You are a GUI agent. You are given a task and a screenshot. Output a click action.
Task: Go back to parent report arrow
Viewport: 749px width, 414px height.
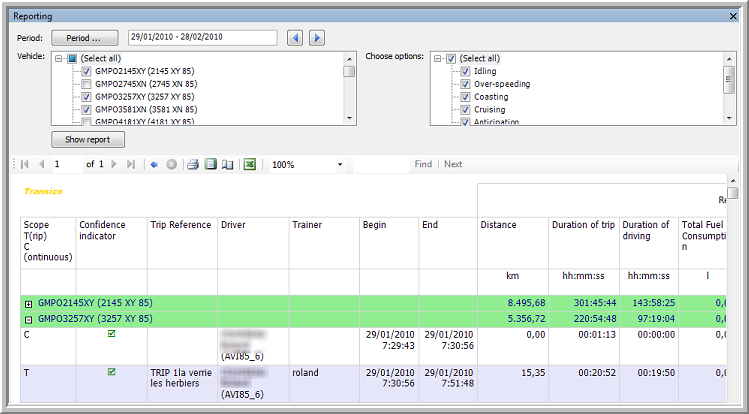tap(154, 164)
